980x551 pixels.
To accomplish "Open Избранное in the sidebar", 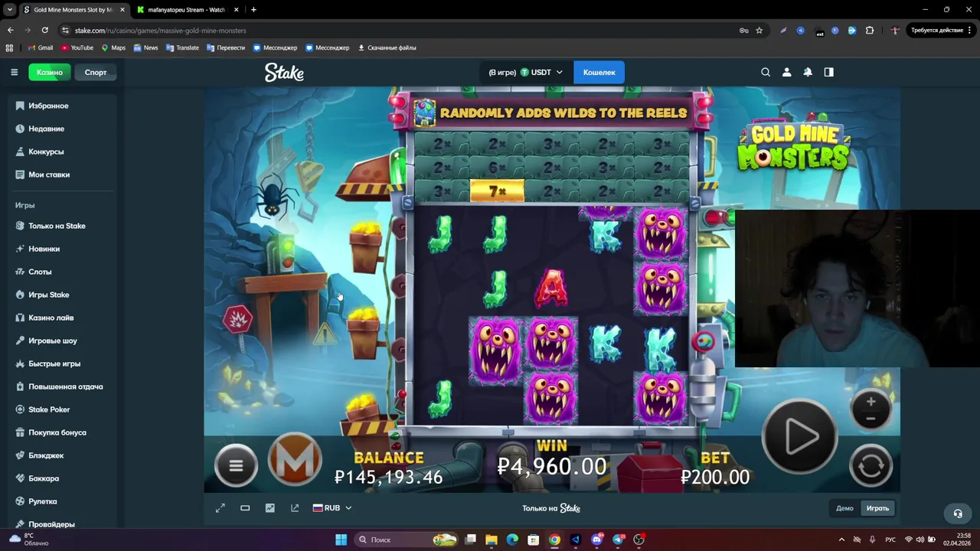I will [61, 106].
